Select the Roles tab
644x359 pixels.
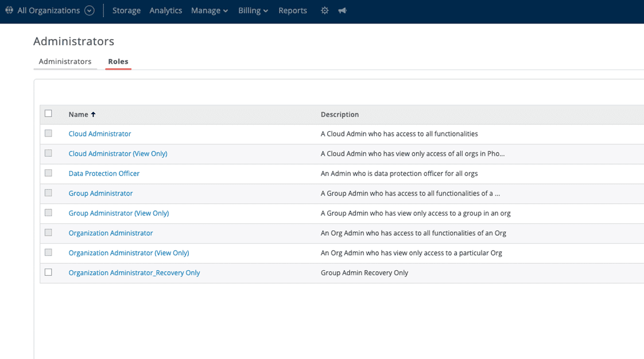click(118, 61)
